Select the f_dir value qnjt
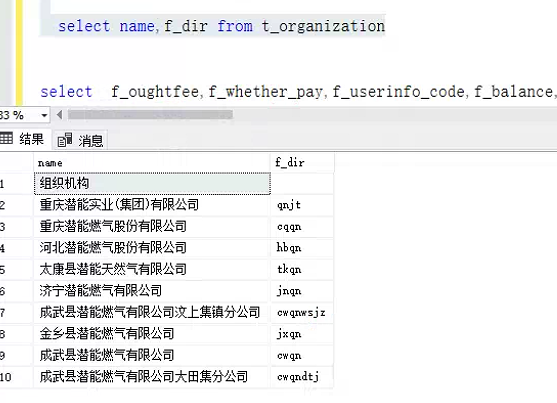557x403 pixels. 302,205
